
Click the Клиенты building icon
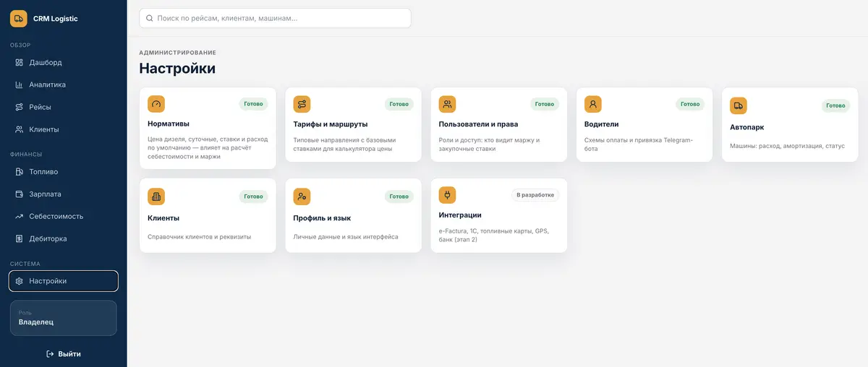point(156,197)
